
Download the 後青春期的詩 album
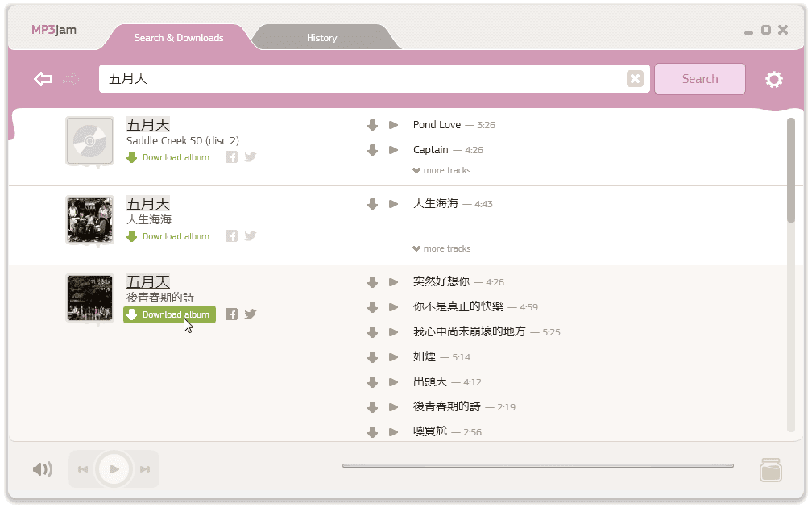(169, 314)
